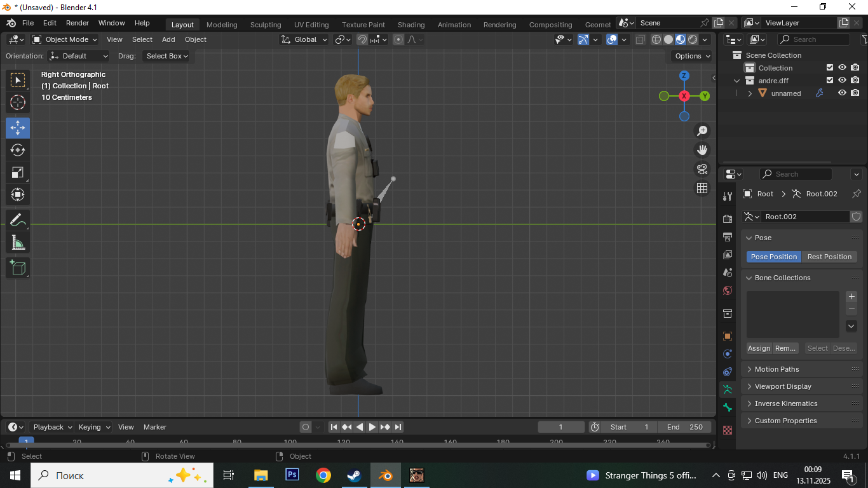Switch to orthographic/perspective grid icon
This screenshot has width=868, height=488.
[702, 188]
